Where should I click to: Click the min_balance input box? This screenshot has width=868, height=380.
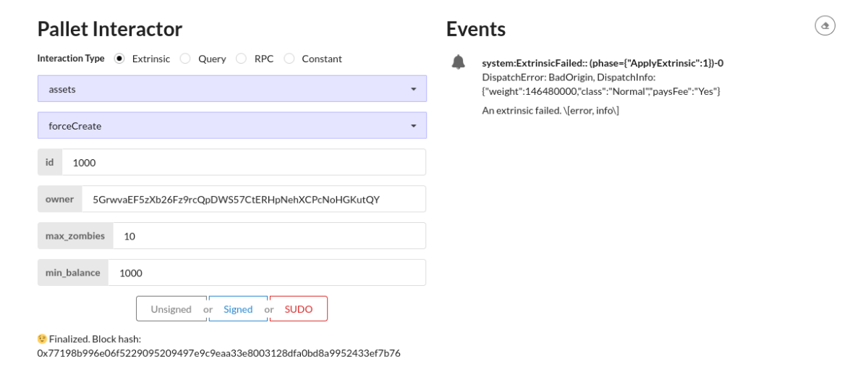click(267, 273)
